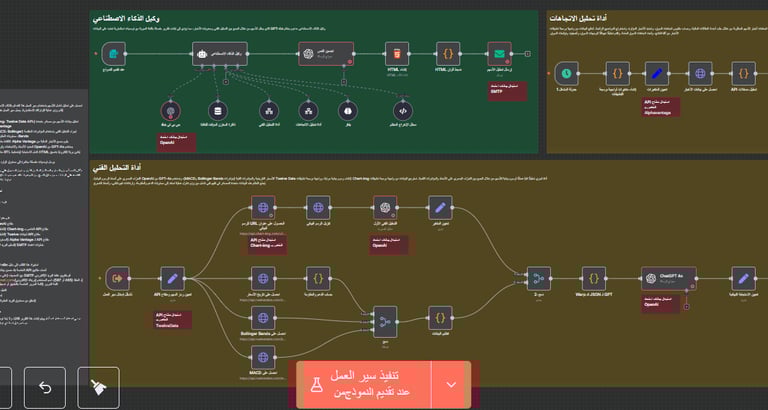Select the OpenAI chat model sub-node with the red ring
Viewport: 768px width, 410px height.
coord(170,111)
